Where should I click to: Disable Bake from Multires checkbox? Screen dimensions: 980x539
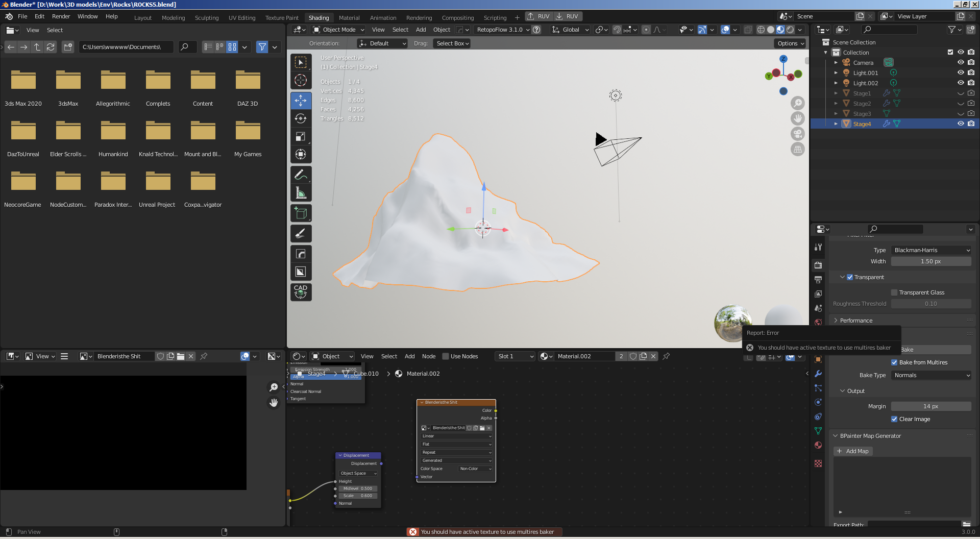[x=894, y=362]
